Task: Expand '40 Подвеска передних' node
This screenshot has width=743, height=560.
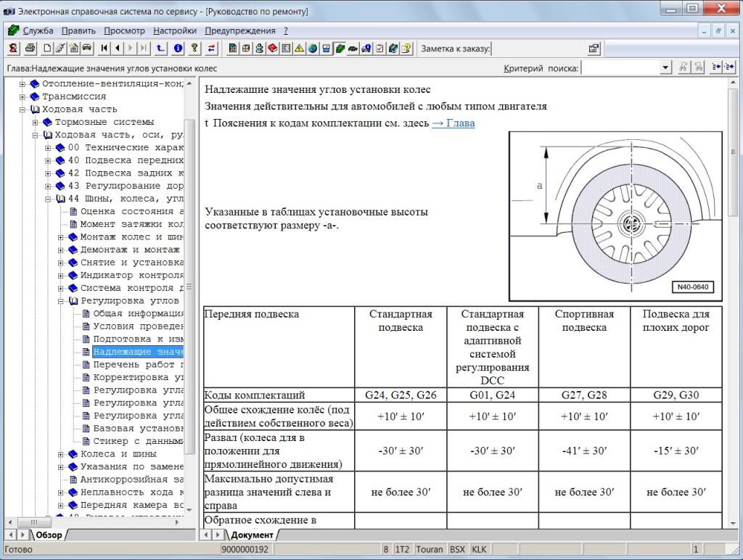Action: coord(48,160)
